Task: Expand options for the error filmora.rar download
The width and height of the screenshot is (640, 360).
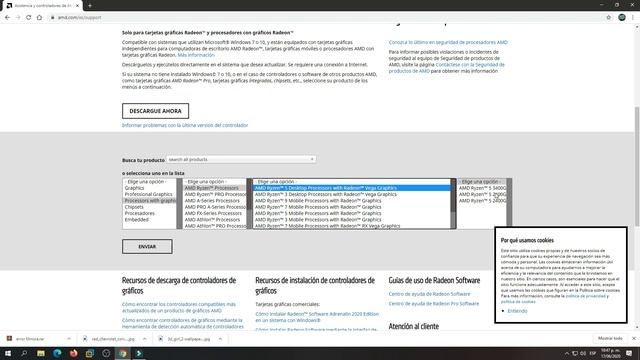Action: point(69,339)
